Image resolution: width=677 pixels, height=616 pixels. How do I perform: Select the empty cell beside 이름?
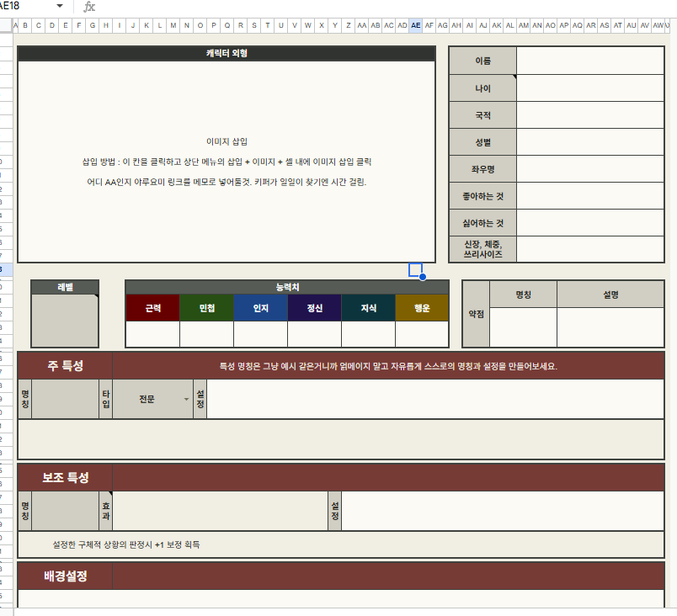pos(589,61)
